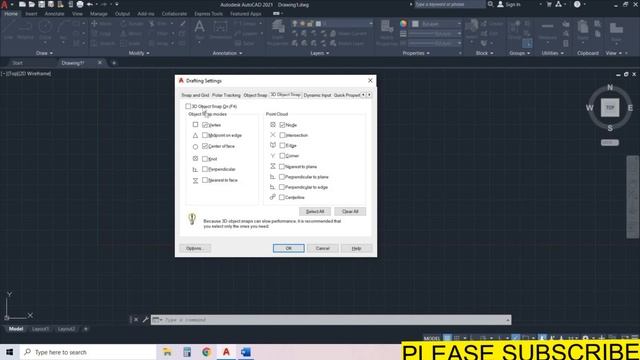
Task: Expand the Properties panel dropdown
Action: pos(416,53)
